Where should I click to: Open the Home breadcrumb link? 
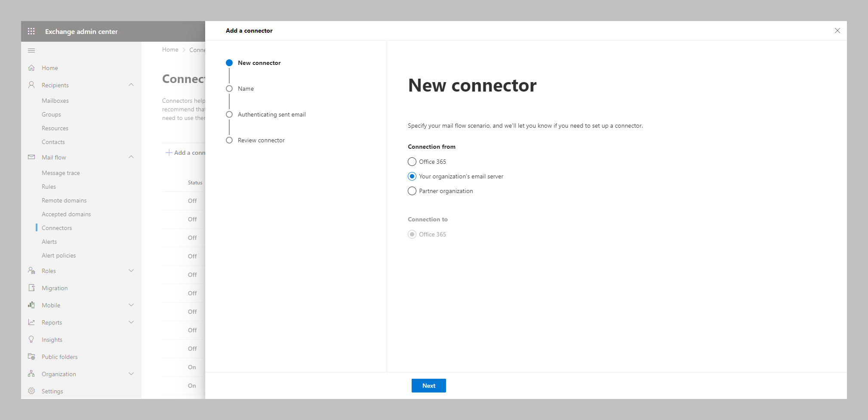[x=170, y=49]
